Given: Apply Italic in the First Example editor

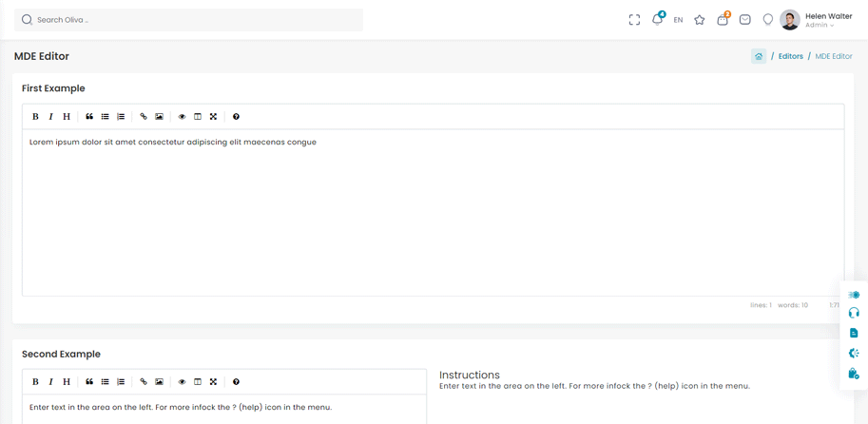Looking at the screenshot, I should point(51,117).
